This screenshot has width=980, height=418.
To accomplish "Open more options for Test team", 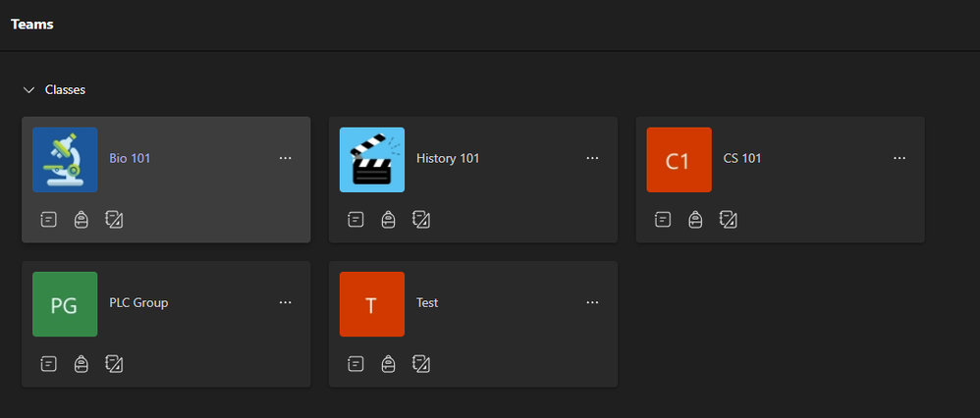I will pos(592,302).
